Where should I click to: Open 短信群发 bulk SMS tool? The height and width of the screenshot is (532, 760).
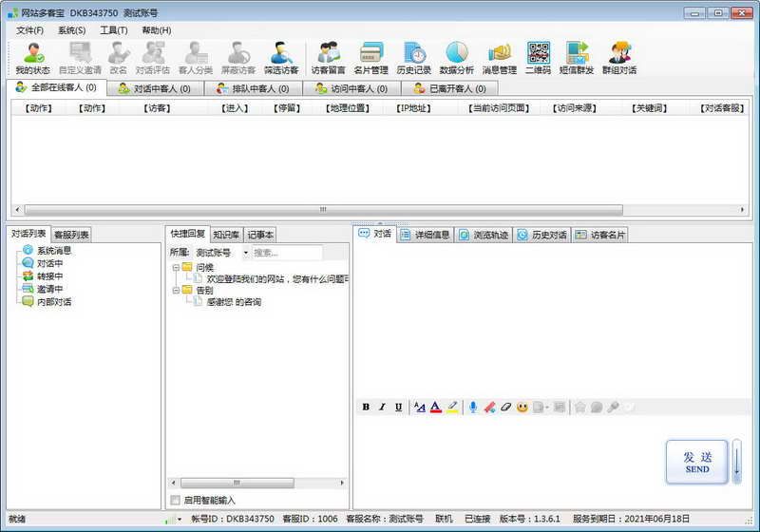(x=577, y=58)
